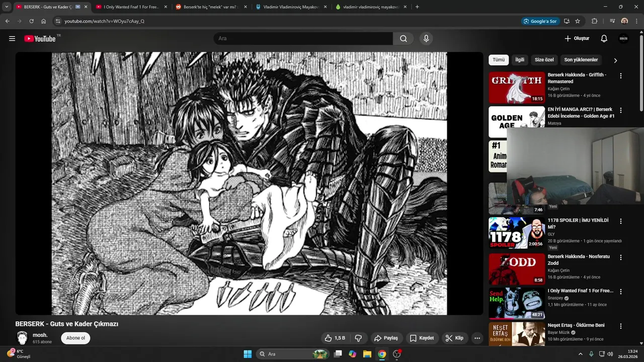Select the Tümü filter chip
Viewport: 644px width, 362px height.
pyautogui.click(x=499, y=60)
